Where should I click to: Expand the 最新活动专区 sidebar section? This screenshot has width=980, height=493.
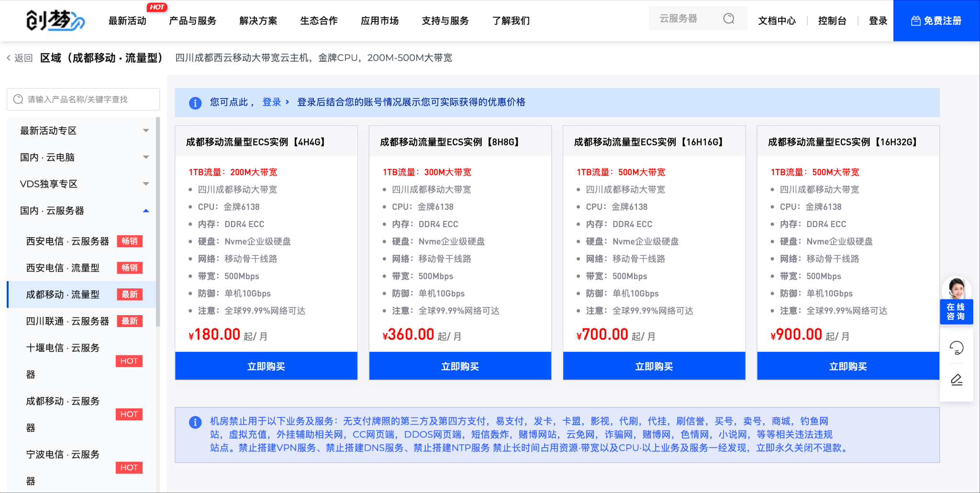(x=146, y=131)
